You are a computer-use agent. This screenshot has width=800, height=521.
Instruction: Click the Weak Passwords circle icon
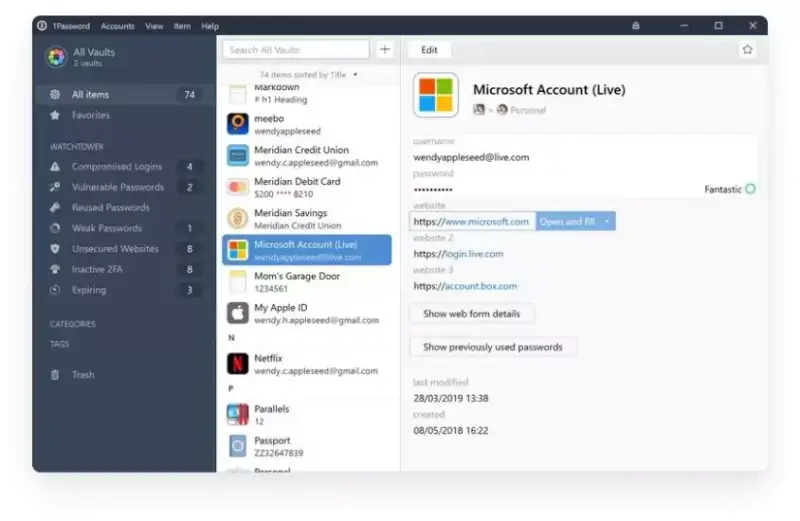(55, 228)
